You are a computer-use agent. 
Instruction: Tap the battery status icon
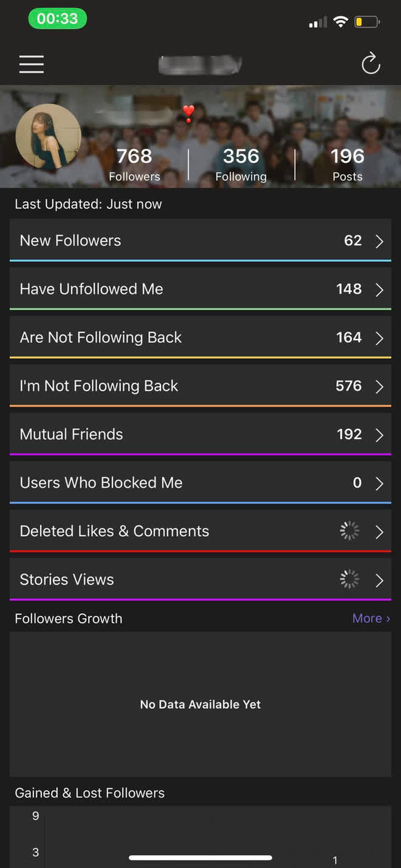[x=367, y=22]
